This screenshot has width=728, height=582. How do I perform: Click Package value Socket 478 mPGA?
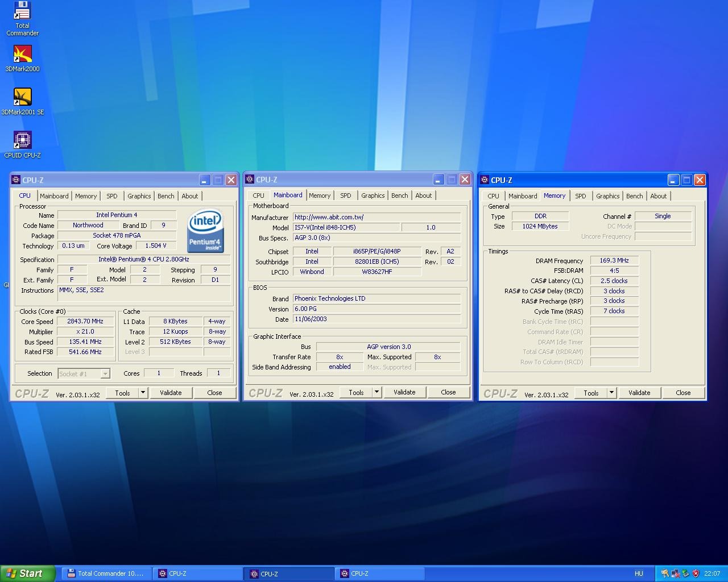(x=117, y=236)
